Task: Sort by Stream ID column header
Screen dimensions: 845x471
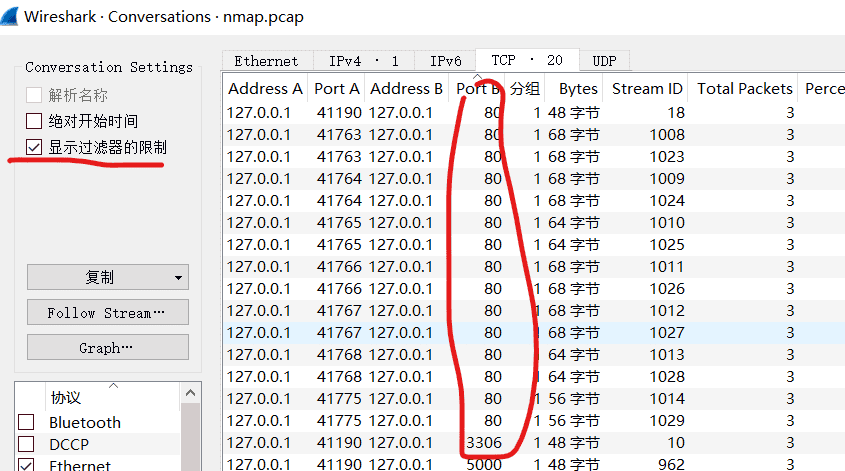Action: point(646,88)
